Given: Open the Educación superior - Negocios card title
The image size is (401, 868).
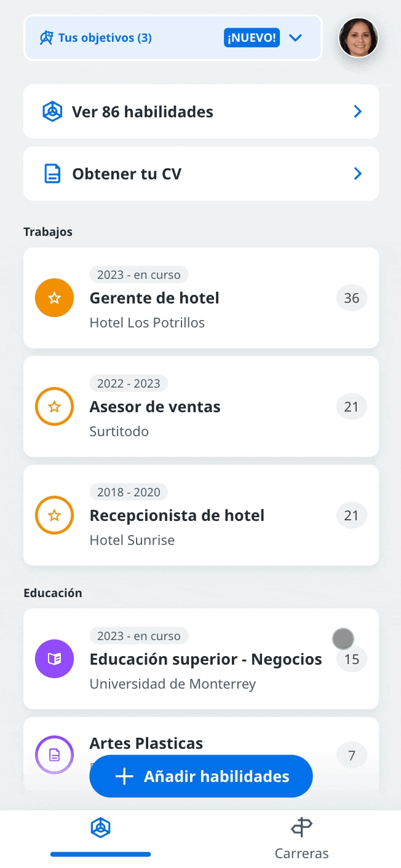Looking at the screenshot, I should point(206,659).
